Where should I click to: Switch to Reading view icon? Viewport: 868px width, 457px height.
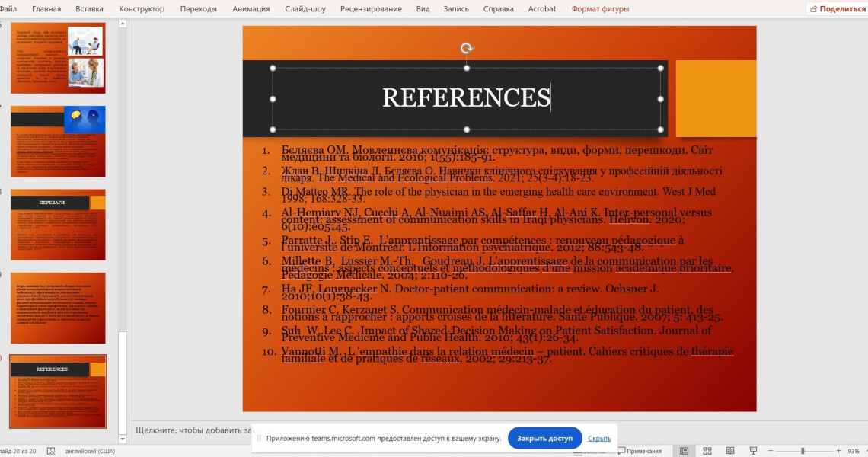[730, 451]
